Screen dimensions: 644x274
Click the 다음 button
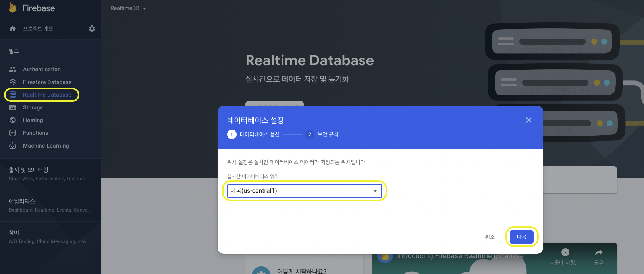click(522, 237)
